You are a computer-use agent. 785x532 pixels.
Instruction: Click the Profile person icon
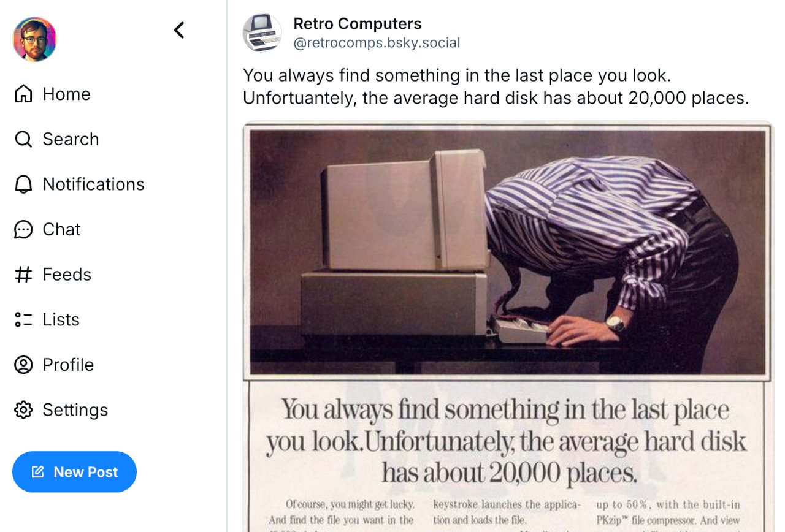(x=23, y=365)
